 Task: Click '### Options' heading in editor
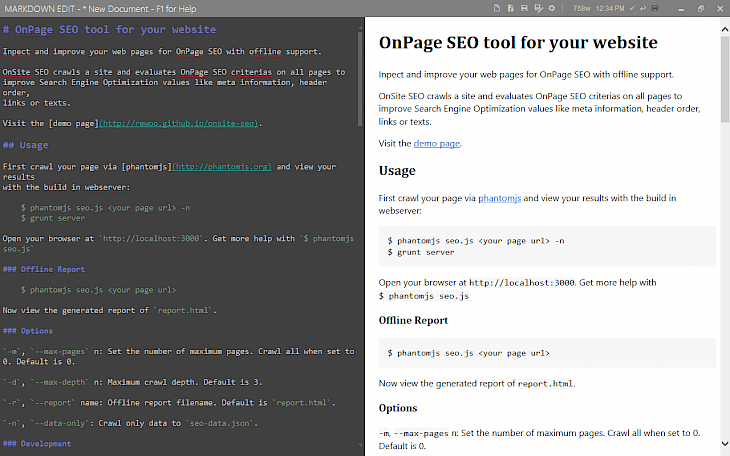(x=27, y=331)
